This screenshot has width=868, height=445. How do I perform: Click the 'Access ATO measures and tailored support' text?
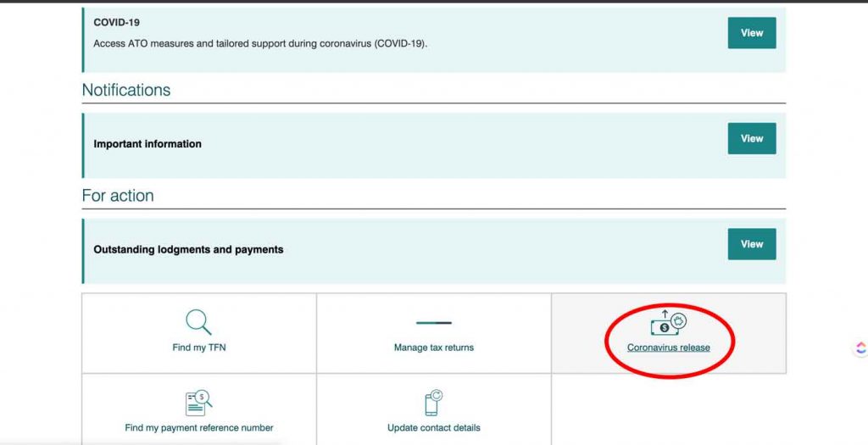pyautogui.click(x=260, y=44)
